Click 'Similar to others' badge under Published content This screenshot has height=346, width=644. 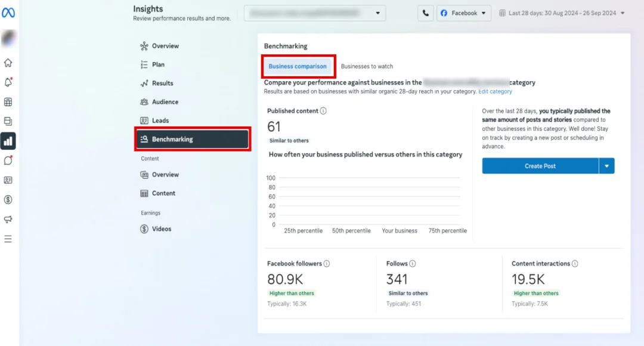289,141
